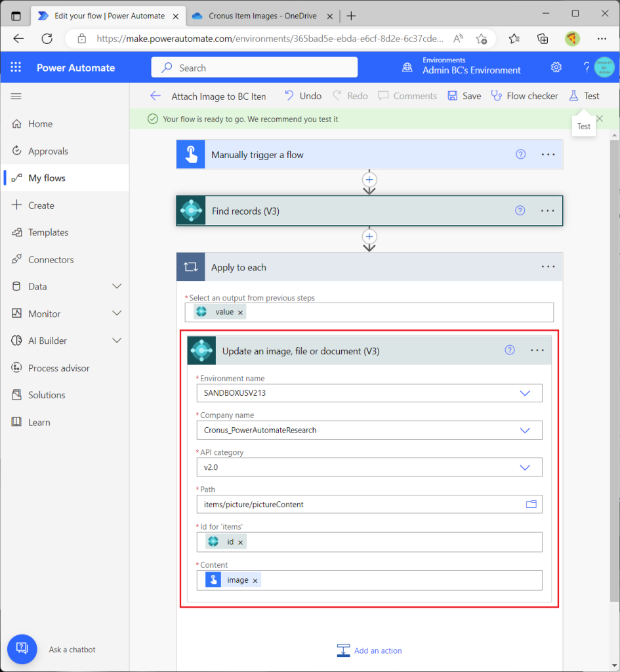Click Test in the flow toolbar
Viewport: 620px width, 672px height.
point(585,96)
